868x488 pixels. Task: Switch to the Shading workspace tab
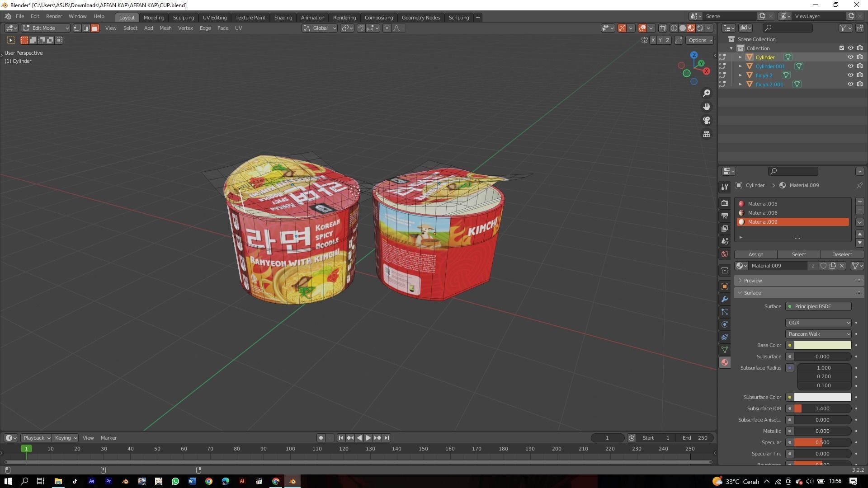(x=283, y=17)
